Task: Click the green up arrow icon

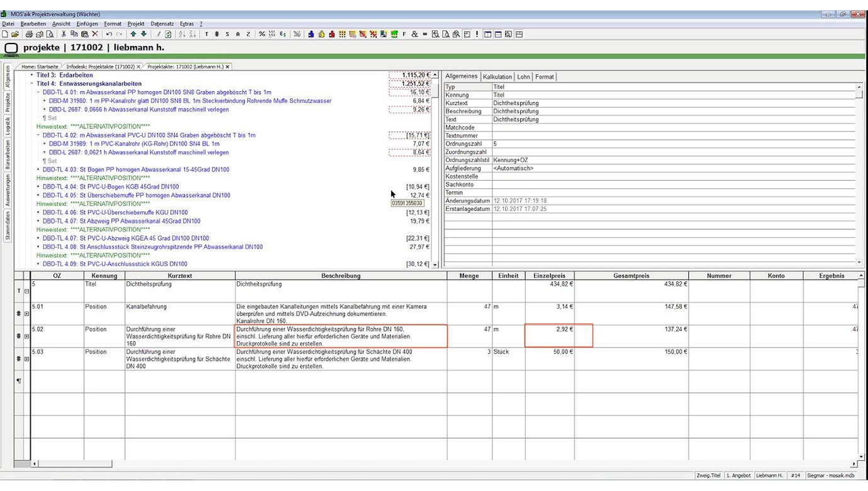Action: pyautogui.click(x=133, y=34)
